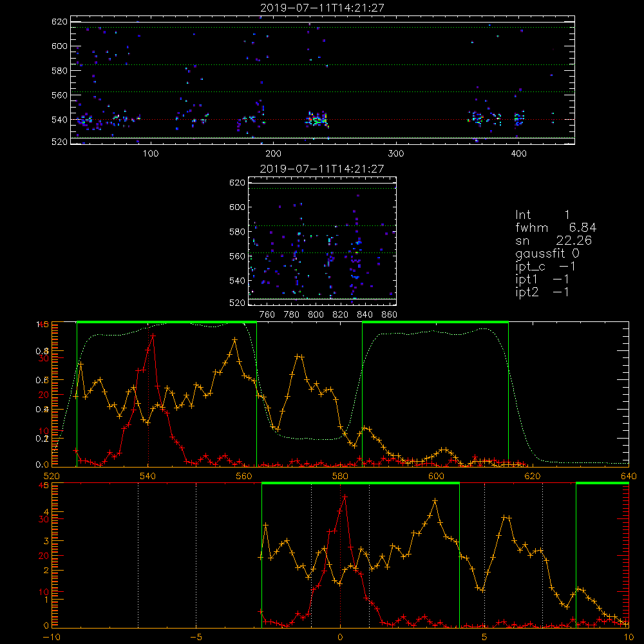Click x-axis label 800 on middle plot
644x644 pixels.
point(316,315)
